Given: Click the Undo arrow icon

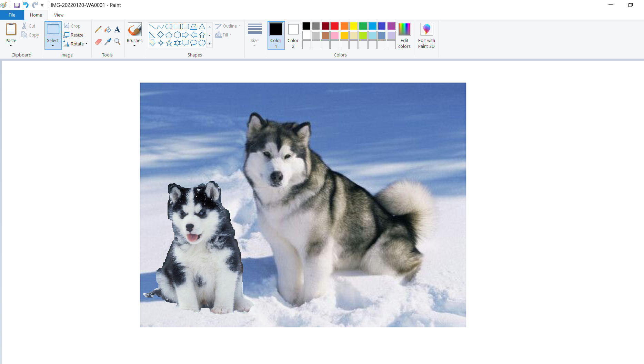Looking at the screenshot, I should [x=26, y=5].
